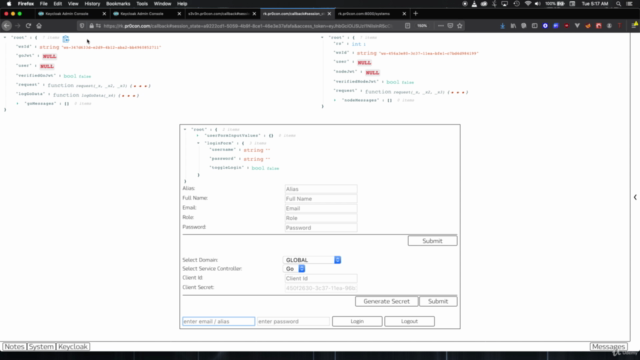This screenshot has height=360, width=640.
Task: Open the System panel button
Action: click(41, 347)
